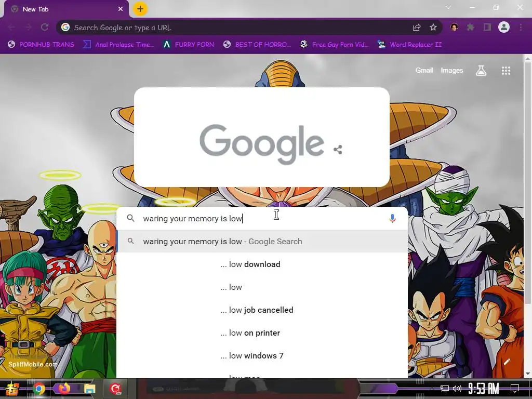Open File Explorer from the taskbar
This screenshot has width=532, height=399.
coord(90,389)
